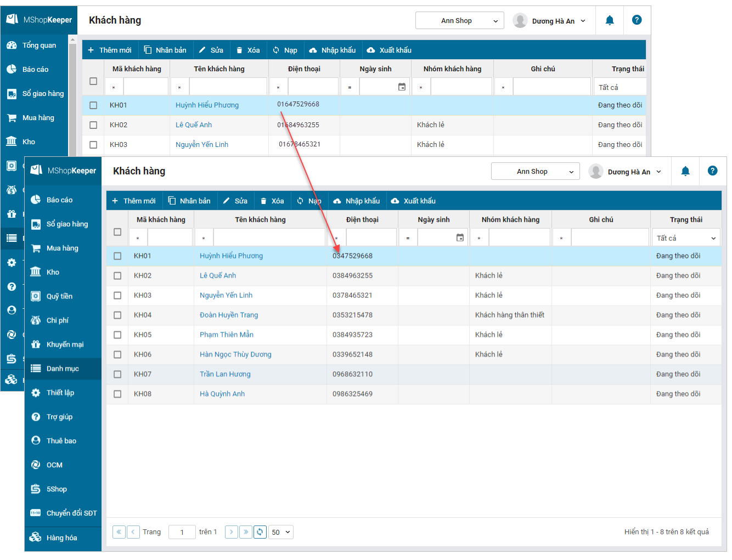Click the Xóa trash button in front window

(272, 201)
